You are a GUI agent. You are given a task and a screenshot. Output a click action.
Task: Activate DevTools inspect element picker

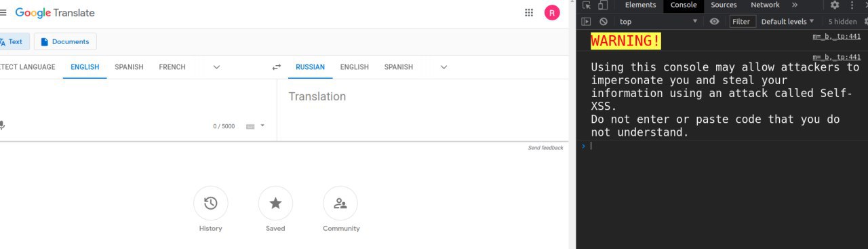coord(587,5)
